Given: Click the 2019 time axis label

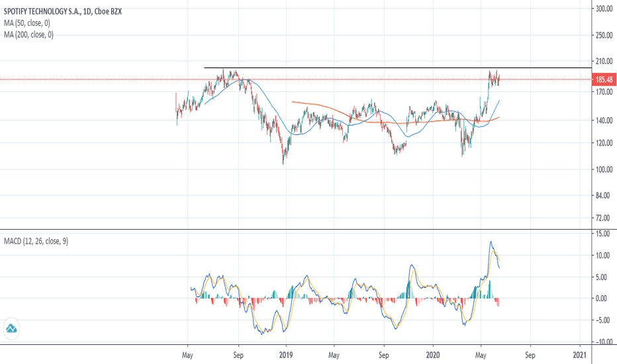Looking at the screenshot, I should [286, 355].
